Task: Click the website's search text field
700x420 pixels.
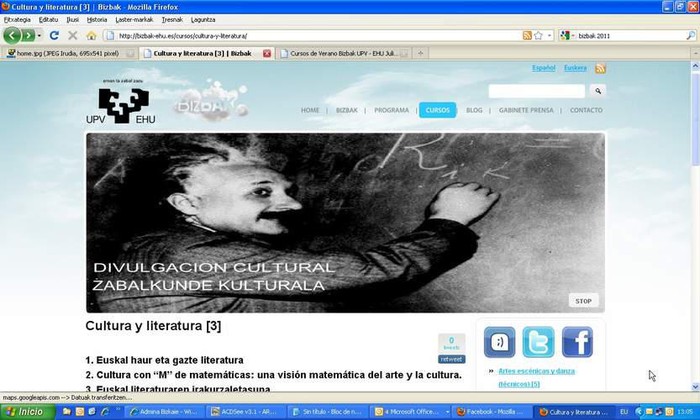Action: (537, 91)
